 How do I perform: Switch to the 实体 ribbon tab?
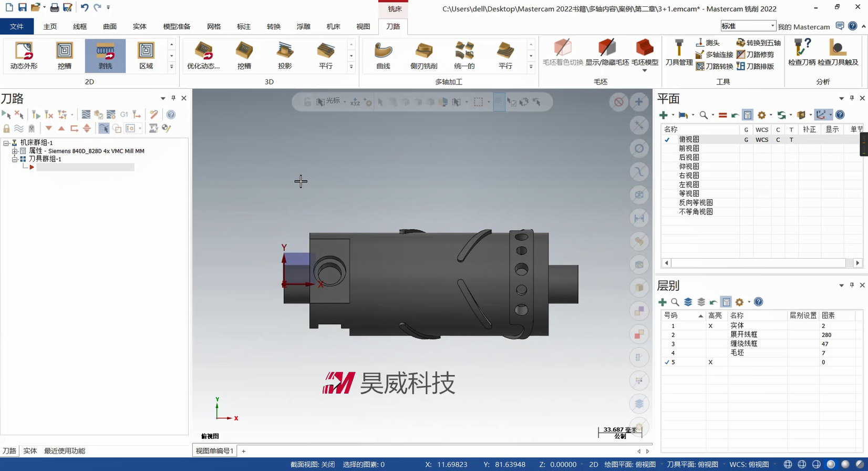(x=140, y=26)
